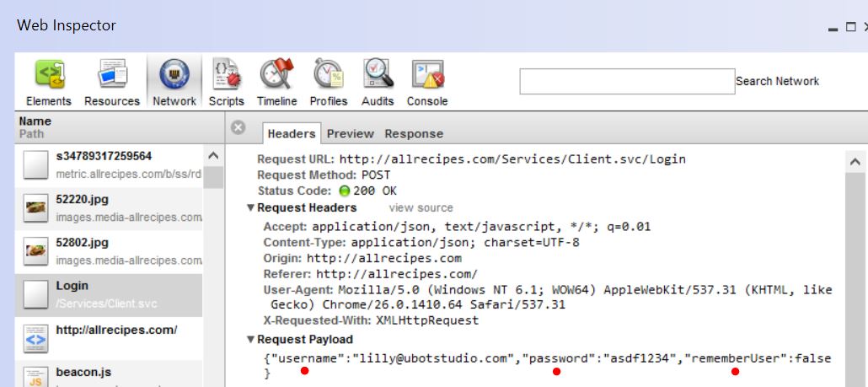Click the Search Network input field
This screenshot has width=868, height=387.
(627, 82)
